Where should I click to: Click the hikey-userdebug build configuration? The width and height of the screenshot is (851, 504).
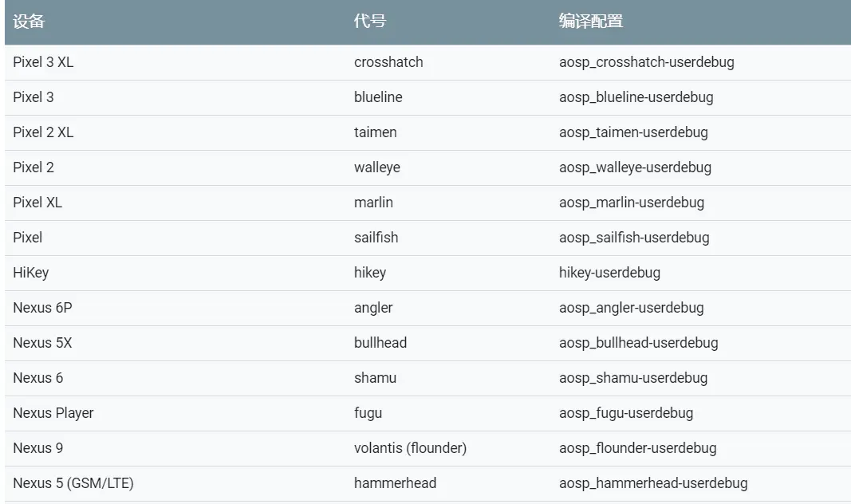point(609,273)
